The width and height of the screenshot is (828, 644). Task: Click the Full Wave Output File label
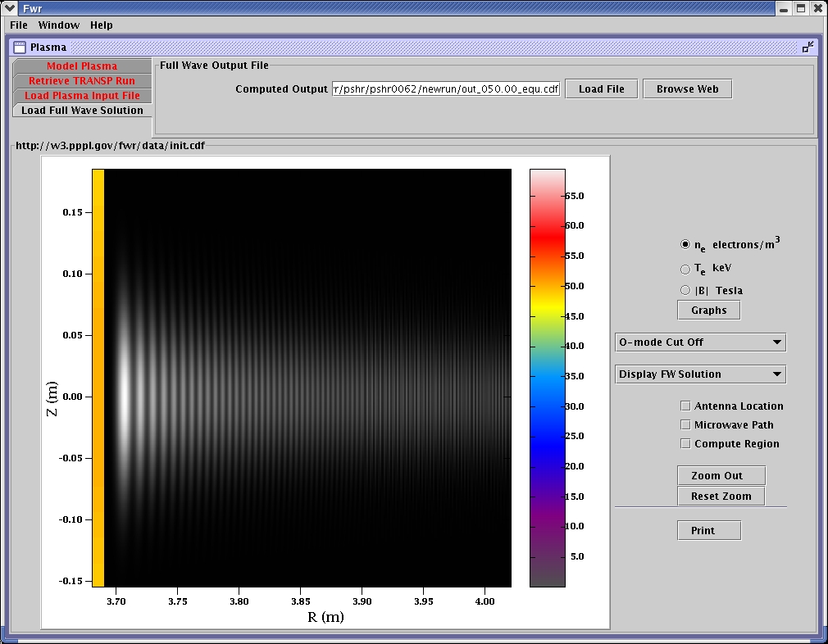pyautogui.click(x=215, y=66)
